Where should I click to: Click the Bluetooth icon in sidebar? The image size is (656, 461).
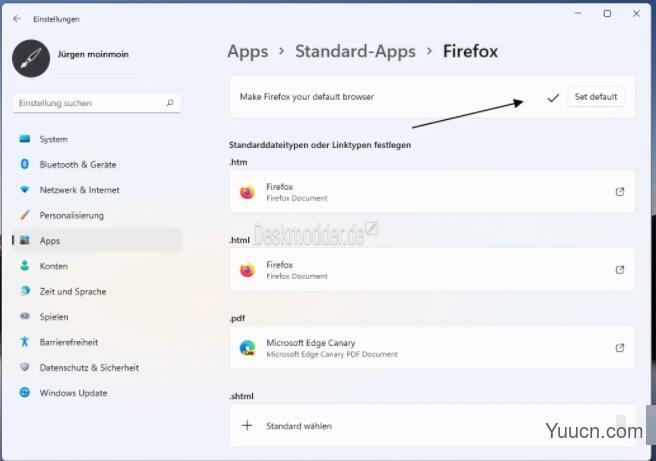click(x=25, y=164)
